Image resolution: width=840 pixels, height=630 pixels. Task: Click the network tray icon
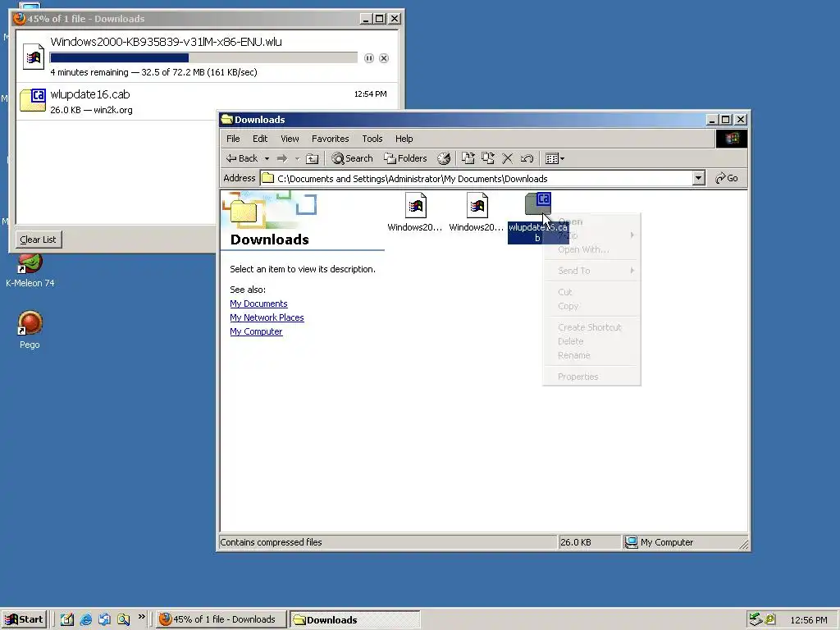tap(756, 620)
